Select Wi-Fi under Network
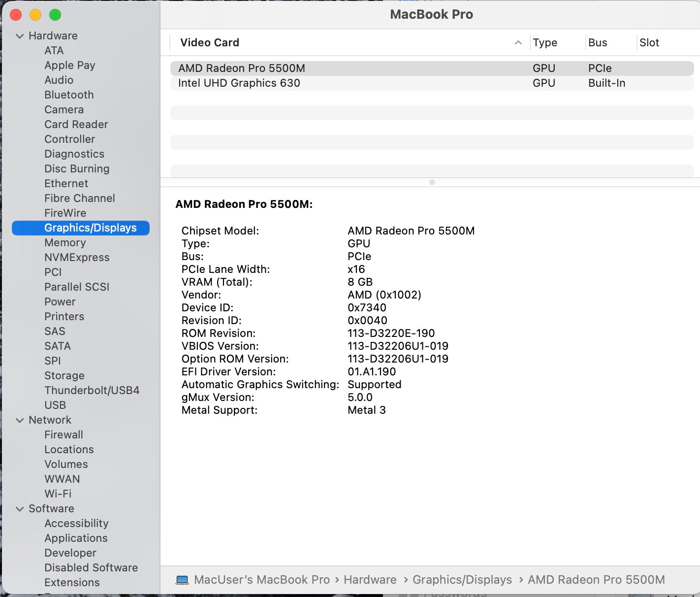The height and width of the screenshot is (597, 700). tap(58, 494)
